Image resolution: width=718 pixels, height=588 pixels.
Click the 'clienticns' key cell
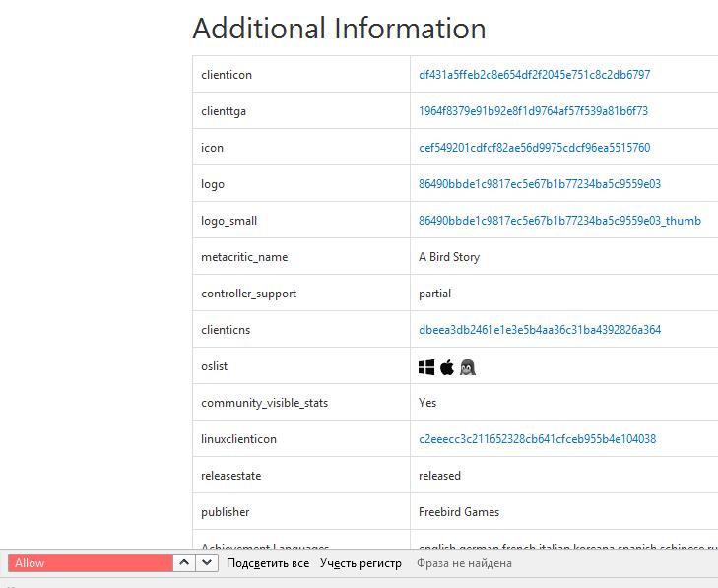point(301,329)
